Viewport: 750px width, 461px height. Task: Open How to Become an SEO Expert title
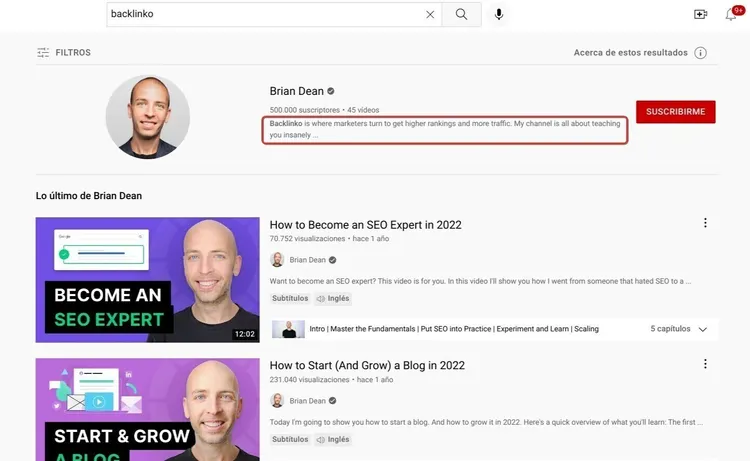click(x=365, y=225)
